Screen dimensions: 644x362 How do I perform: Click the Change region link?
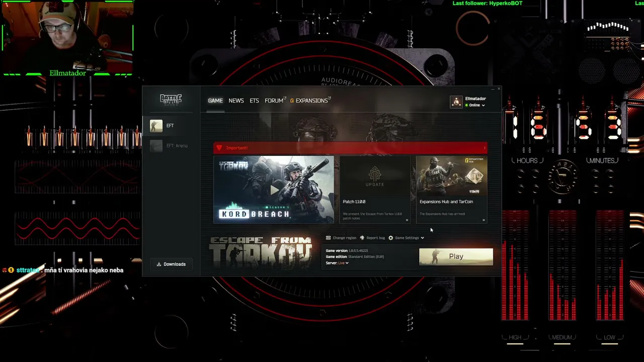[344, 238]
